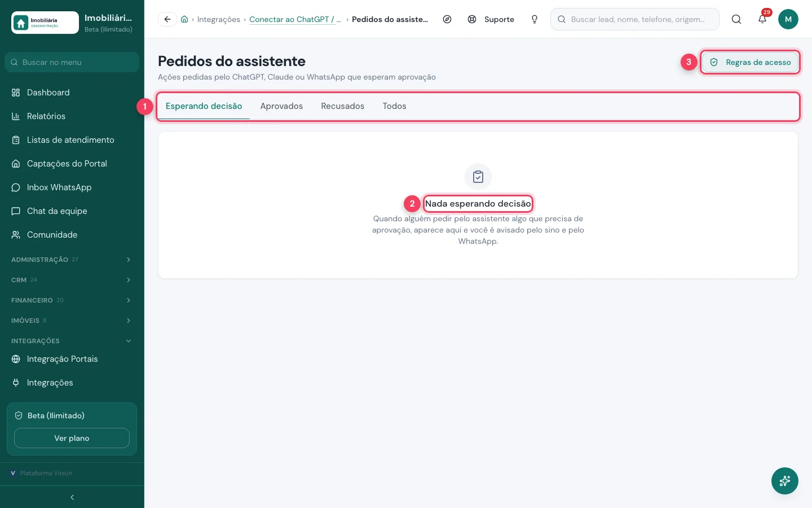Open Listas de atendimento in sidebar
Image resolution: width=812 pixels, height=508 pixels.
(x=72, y=140)
